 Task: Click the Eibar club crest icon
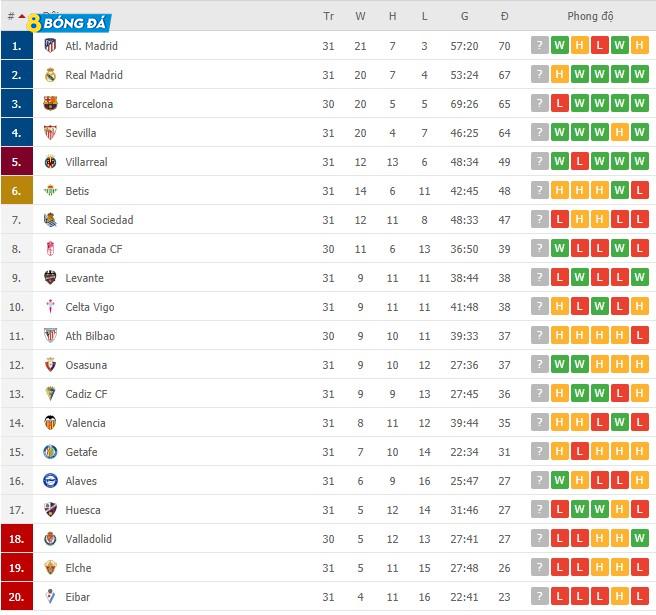point(50,597)
